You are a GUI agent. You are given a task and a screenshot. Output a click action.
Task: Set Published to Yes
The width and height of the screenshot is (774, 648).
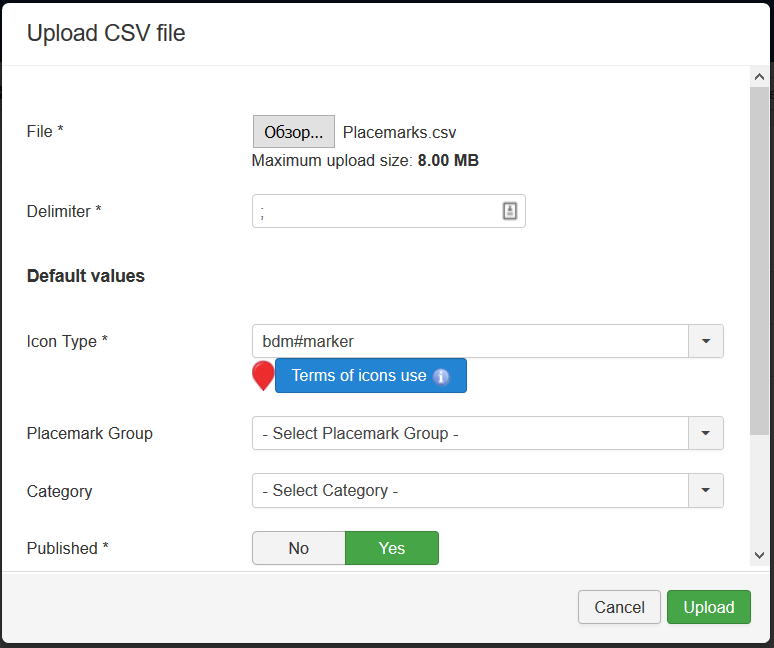click(x=392, y=548)
